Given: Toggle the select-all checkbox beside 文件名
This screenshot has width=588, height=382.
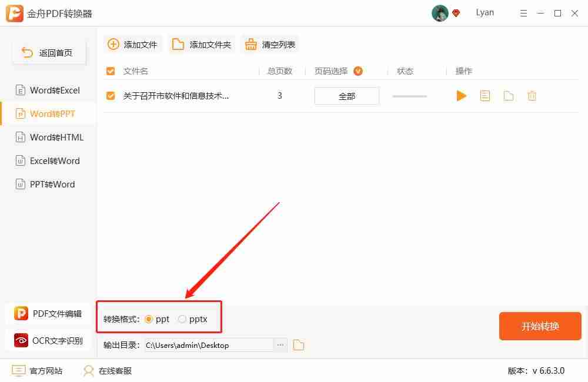Looking at the screenshot, I should click(111, 71).
